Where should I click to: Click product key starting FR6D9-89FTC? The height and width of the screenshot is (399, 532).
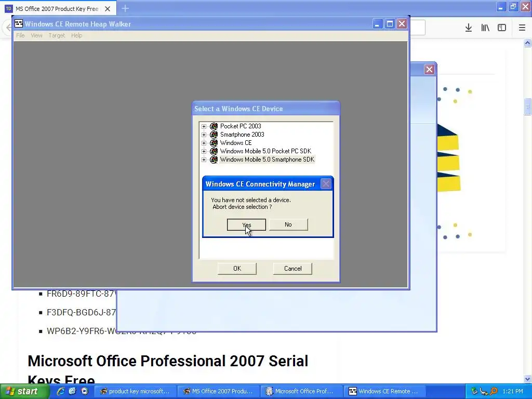click(82, 294)
